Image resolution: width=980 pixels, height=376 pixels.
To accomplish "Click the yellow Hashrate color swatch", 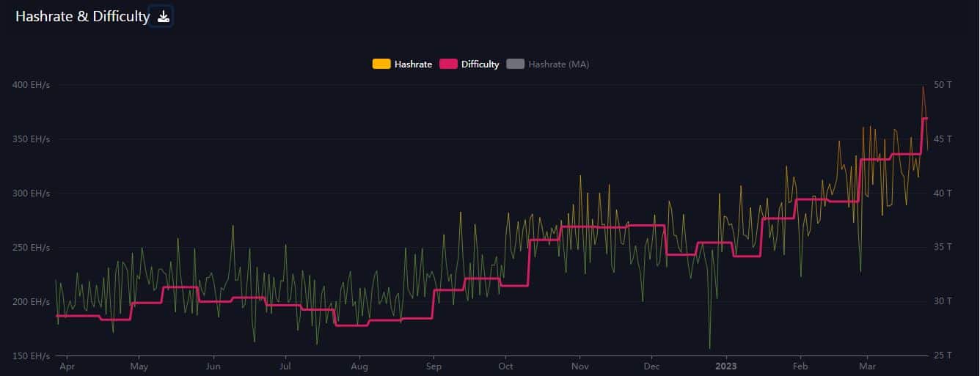I will 381,64.
